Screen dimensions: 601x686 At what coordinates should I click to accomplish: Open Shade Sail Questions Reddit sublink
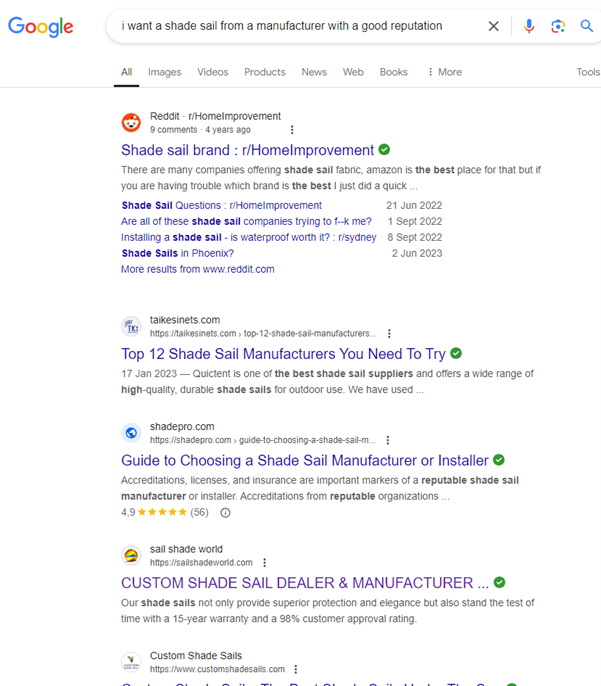[222, 205]
